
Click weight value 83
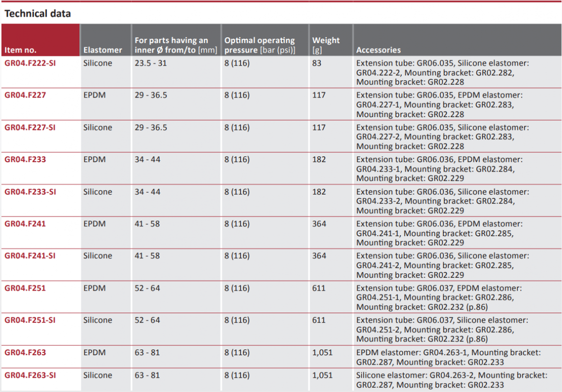pyautogui.click(x=317, y=63)
